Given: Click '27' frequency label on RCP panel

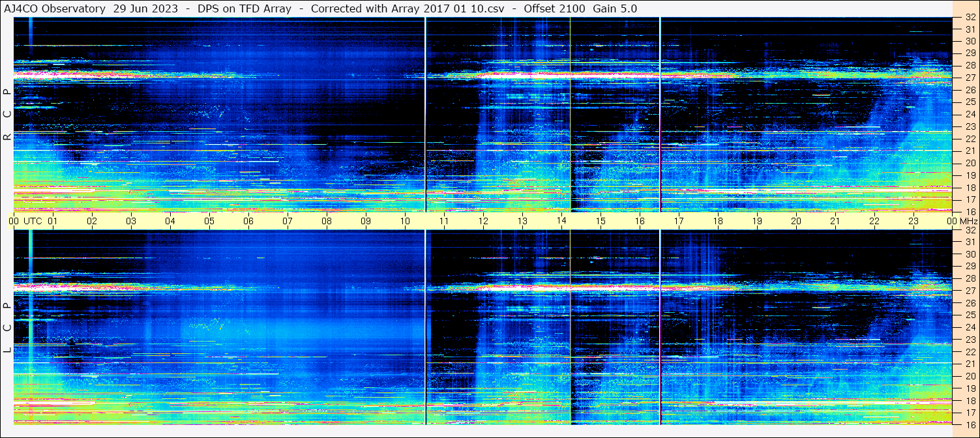Looking at the screenshot, I should (970, 78).
